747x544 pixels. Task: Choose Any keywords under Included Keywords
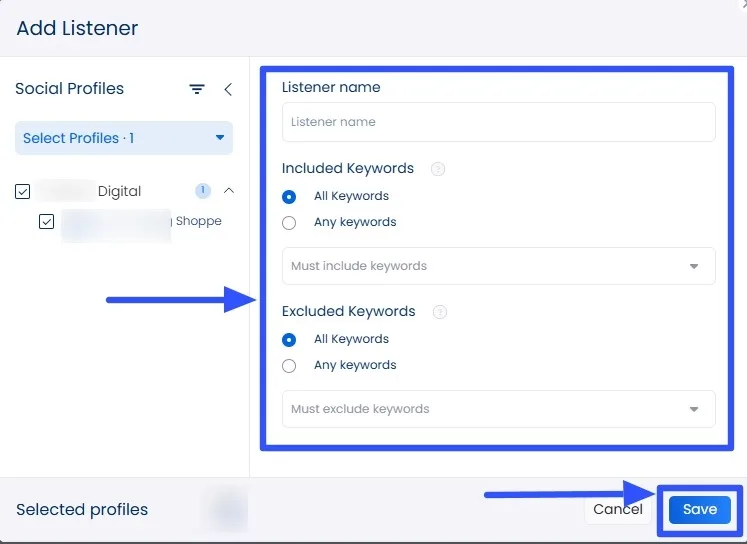coord(289,222)
